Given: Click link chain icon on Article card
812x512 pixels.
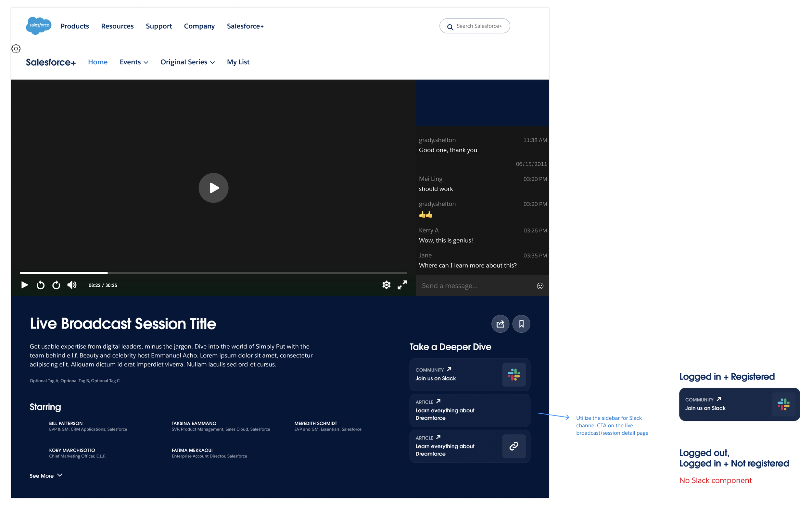Looking at the screenshot, I should [514, 446].
